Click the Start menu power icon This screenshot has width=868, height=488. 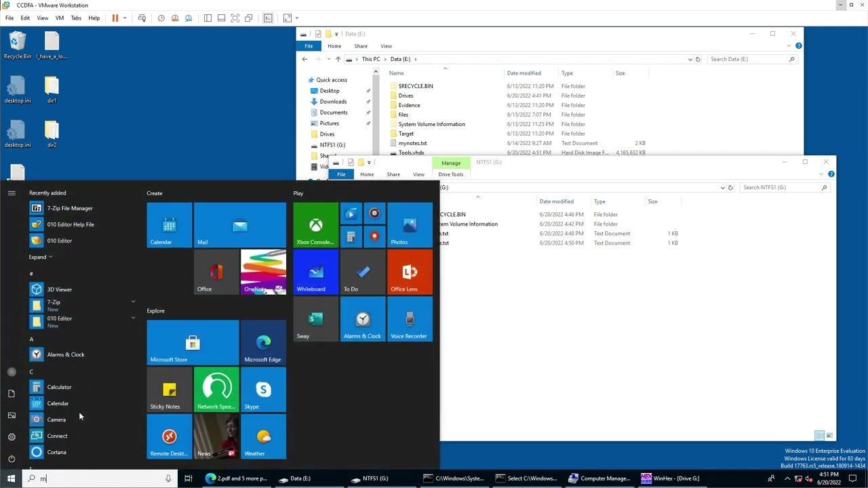[x=12, y=459]
